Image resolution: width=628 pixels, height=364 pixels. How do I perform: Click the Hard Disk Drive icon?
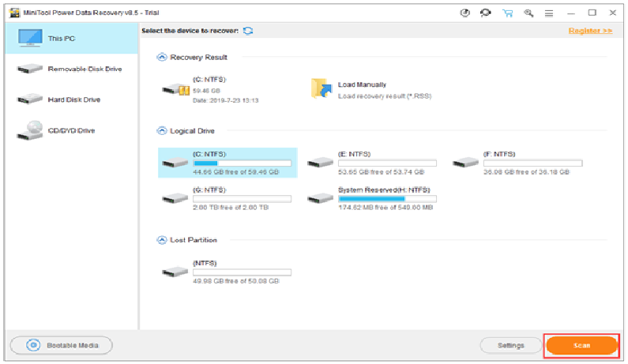[30, 99]
